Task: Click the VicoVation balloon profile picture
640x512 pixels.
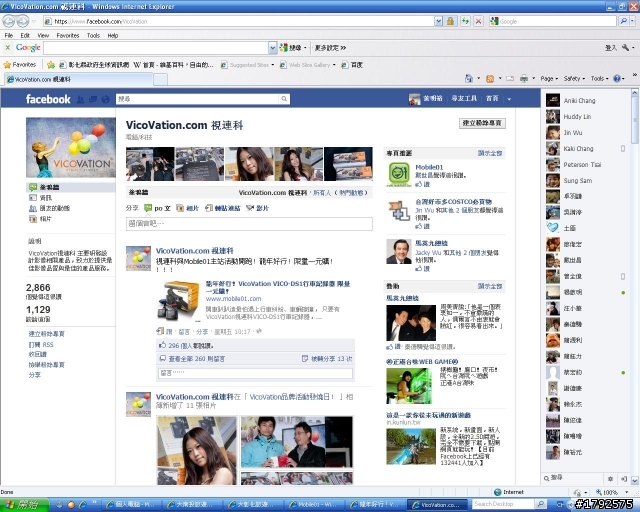Action: 71,147
